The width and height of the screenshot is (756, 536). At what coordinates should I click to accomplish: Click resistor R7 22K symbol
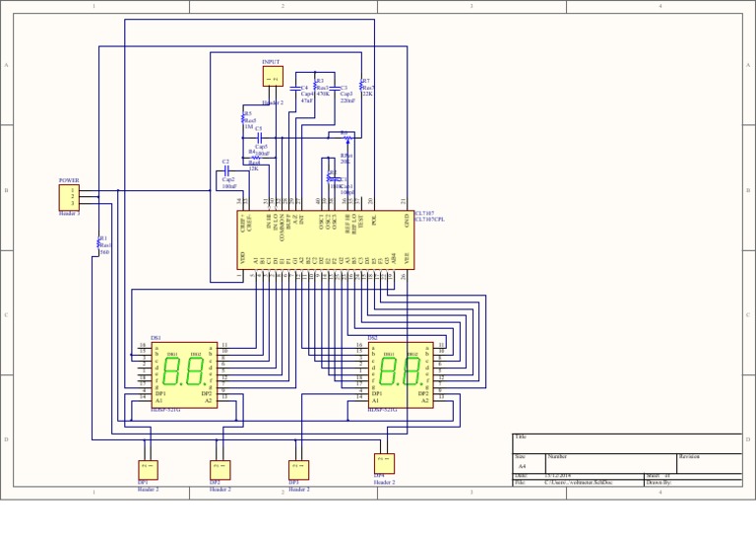361,85
